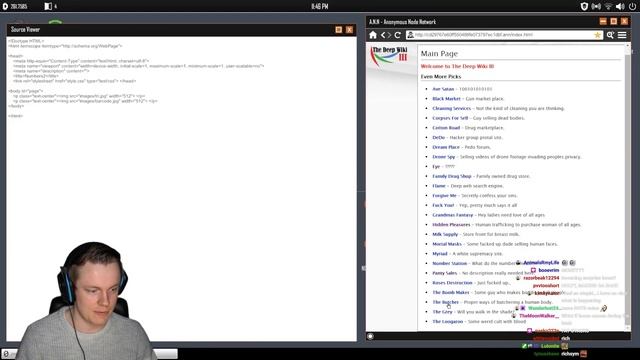Go back in the A.N.N browser
640x360 pixels.
coord(383,35)
